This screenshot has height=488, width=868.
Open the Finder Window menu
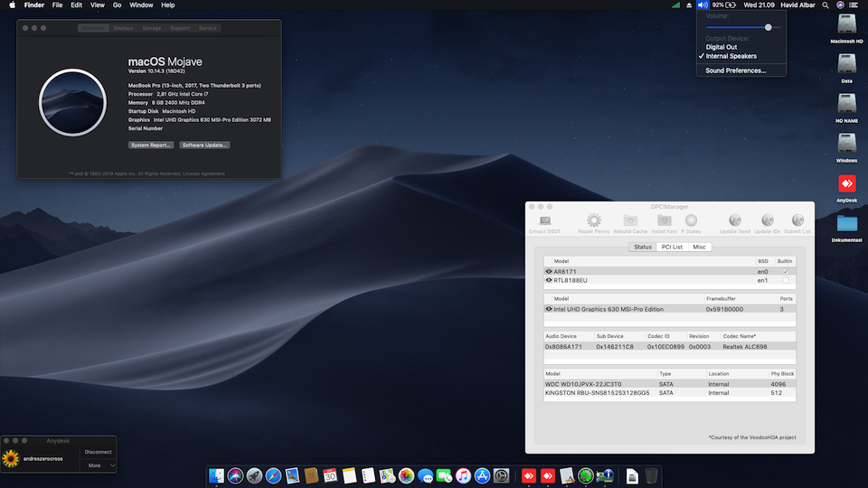click(x=141, y=5)
